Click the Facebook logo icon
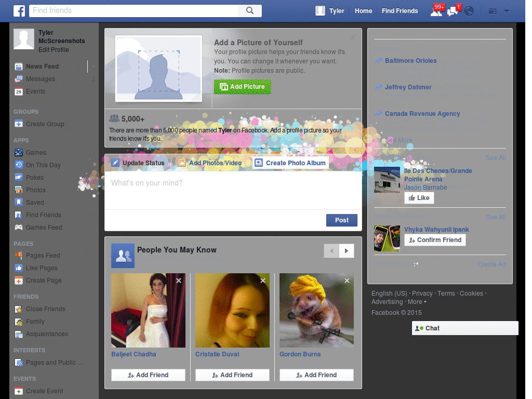Image resolution: width=532 pixels, height=399 pixels. click(x=19, y=11)
